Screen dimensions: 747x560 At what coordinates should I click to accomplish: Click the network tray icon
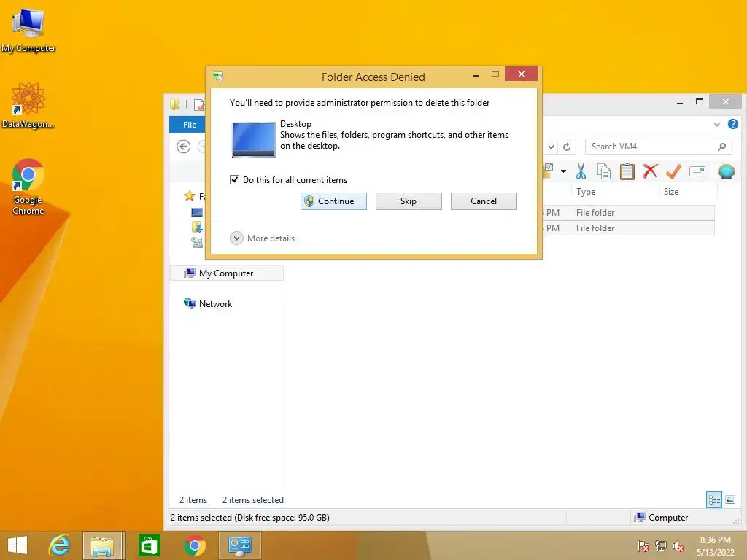click(660, 546)
